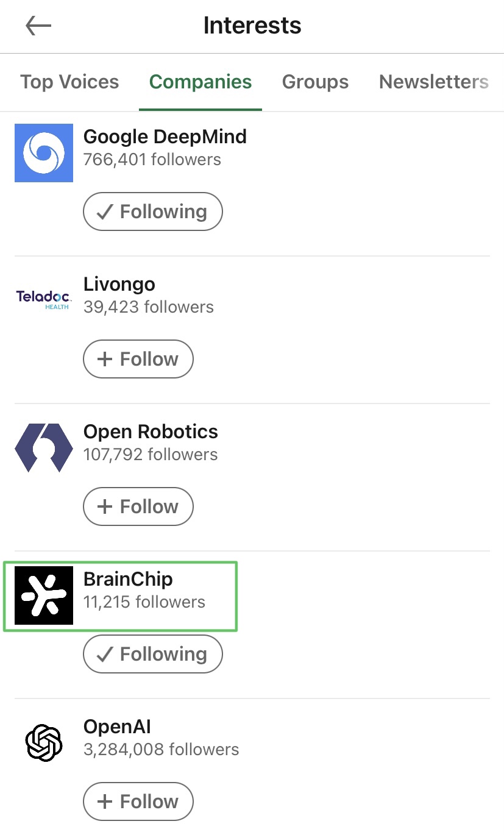Select the Companies tab
504x835 pixels.
point(201,82)
